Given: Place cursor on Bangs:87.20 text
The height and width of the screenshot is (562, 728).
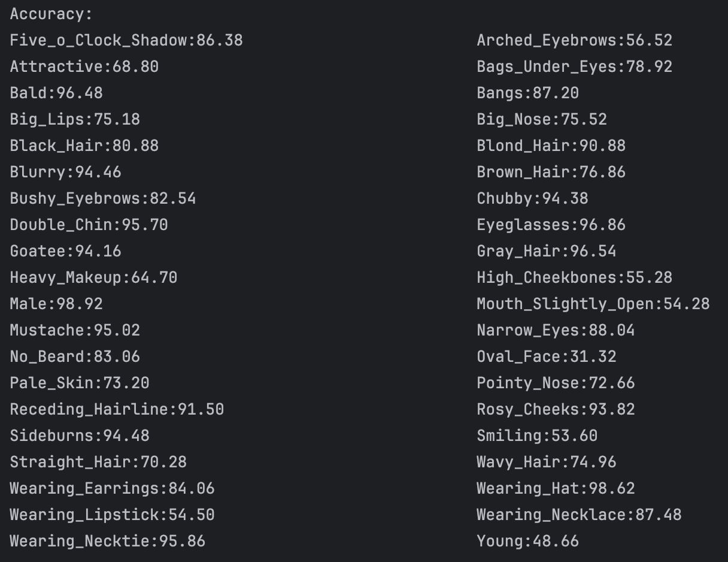Looking at the screenshot, I should click(527, 93).
